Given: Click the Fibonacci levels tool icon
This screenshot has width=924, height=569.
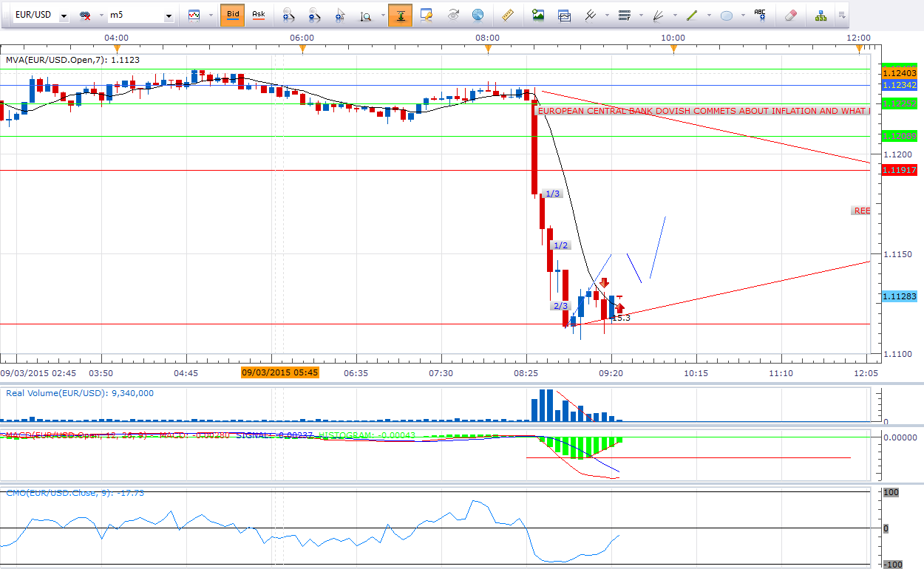Looking at the screenshot, I should [x=624, y=15].
